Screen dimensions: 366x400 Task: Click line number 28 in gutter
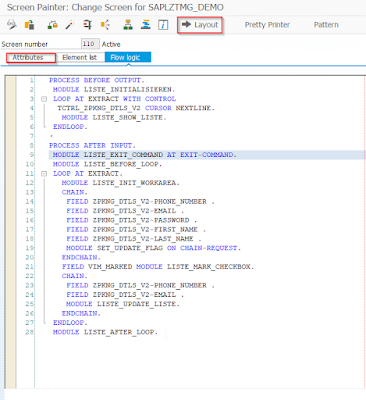(x=30, y=332)
